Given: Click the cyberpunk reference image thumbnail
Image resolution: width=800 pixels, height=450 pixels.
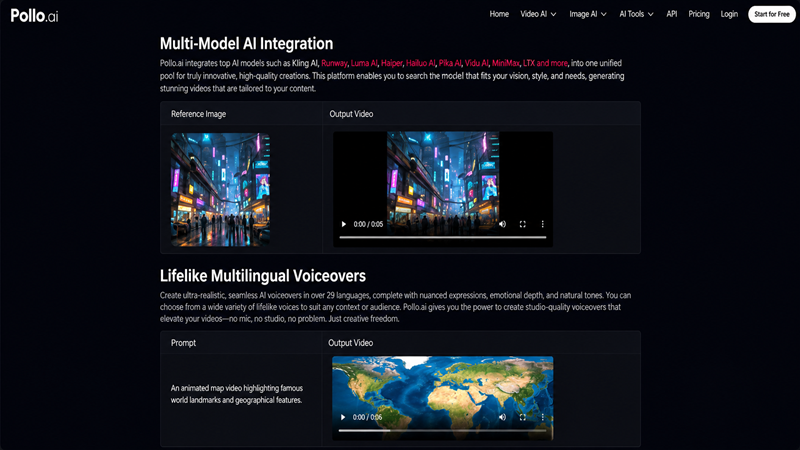Looking at the screenshot, I should coord(220,189).
